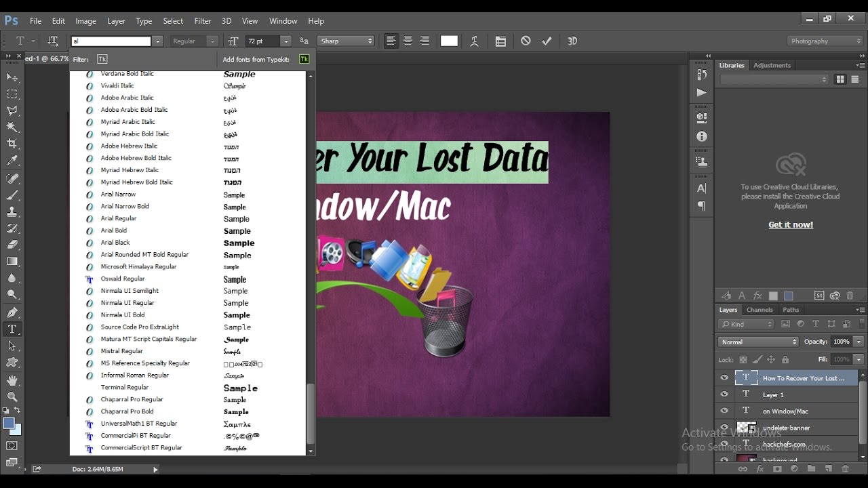Image resolution: width=868 pixels, height=488 pixels.
Task: Toggle Typekit filter in font list
Action: (102, 60)
